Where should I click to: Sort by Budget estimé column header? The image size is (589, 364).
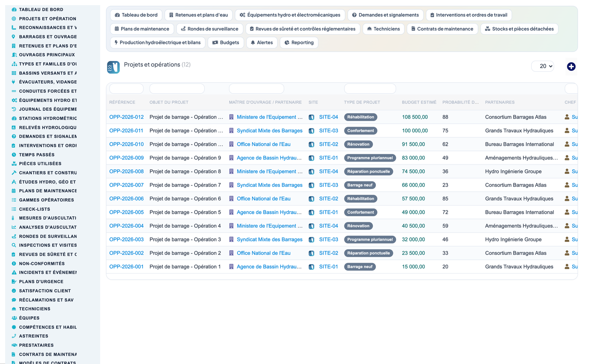(x=419, y=102)
